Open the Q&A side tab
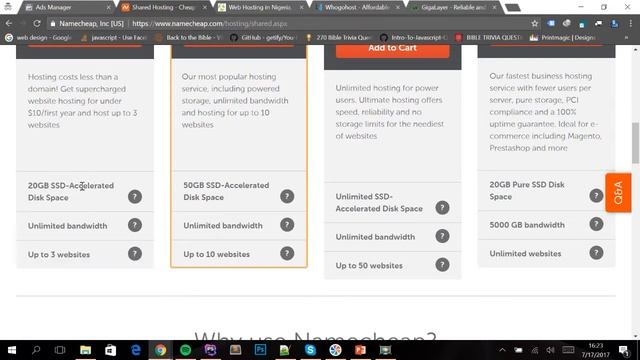Viewport: 640px width, 360px height. (618, 193)
